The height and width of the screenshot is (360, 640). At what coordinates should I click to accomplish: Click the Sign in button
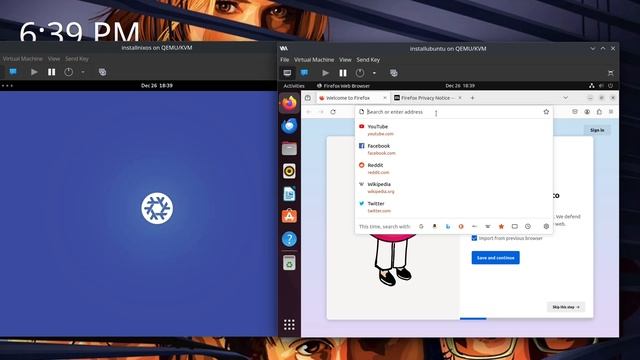click(597, 130)
